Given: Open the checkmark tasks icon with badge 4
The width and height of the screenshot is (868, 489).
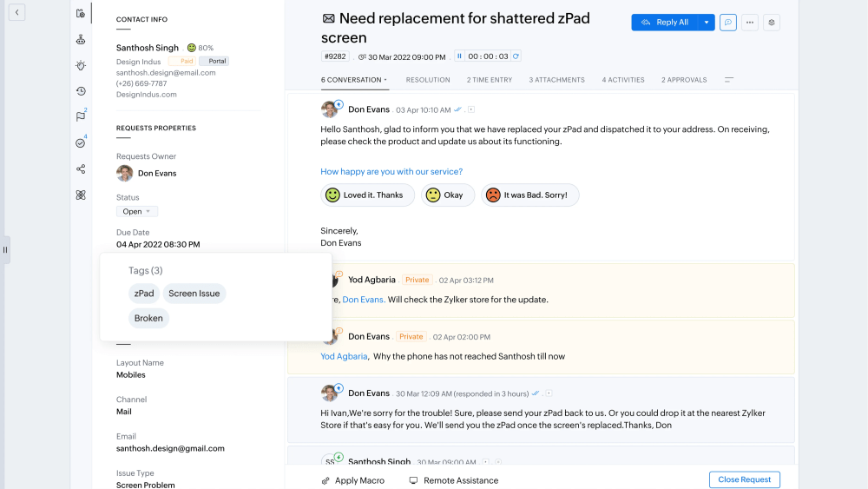Looking at the screenshot, I should click(x=81, y=142).
